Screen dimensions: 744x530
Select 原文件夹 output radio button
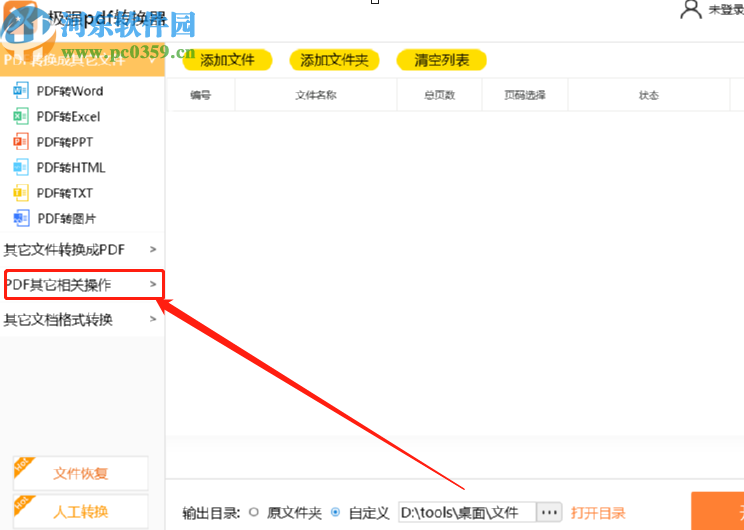(254, 512)
